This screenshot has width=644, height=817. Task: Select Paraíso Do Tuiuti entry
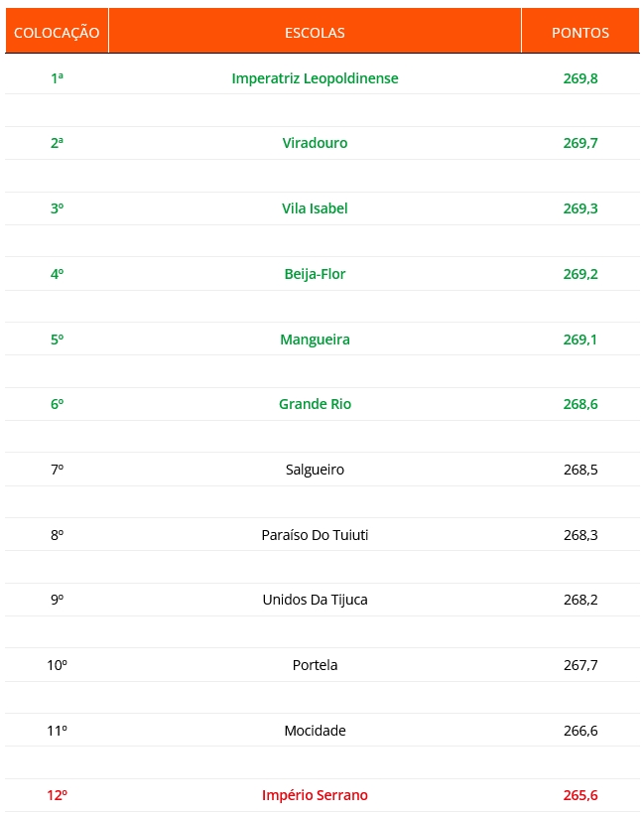(315, 535)
